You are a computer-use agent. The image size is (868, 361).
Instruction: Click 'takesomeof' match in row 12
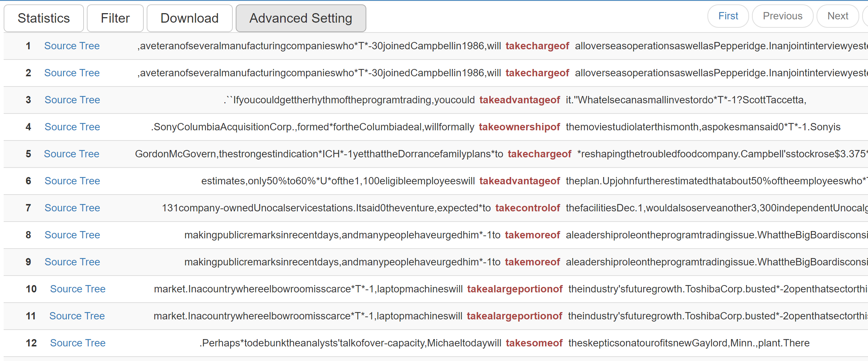coord(534,343)
